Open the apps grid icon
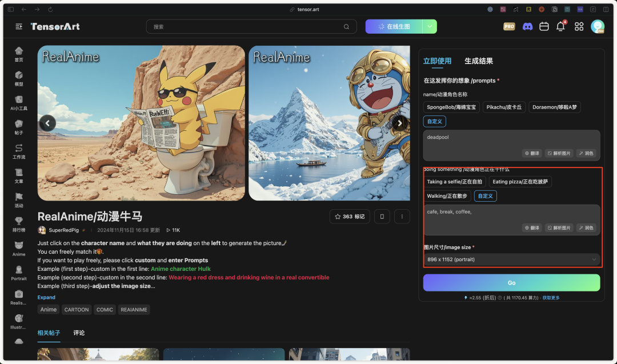The width and height of the screenshot is (617, 364). (579, 26)
